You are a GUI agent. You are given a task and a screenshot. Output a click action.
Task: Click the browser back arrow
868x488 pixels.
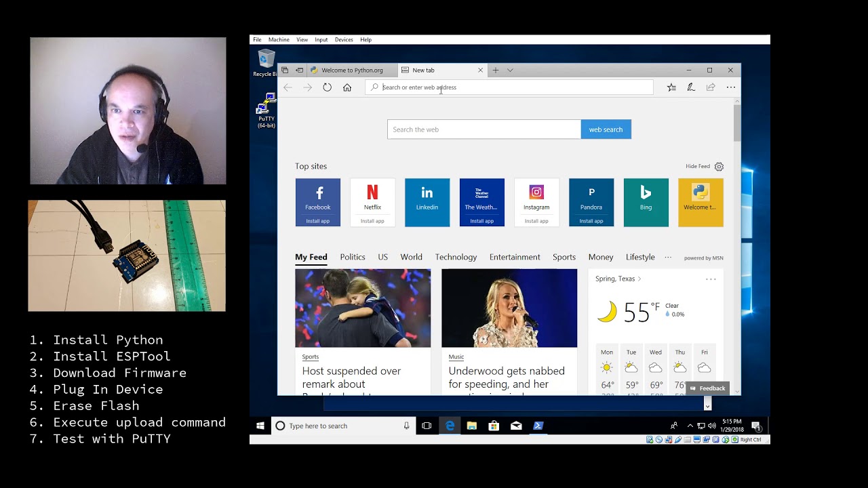click(288, 87)
